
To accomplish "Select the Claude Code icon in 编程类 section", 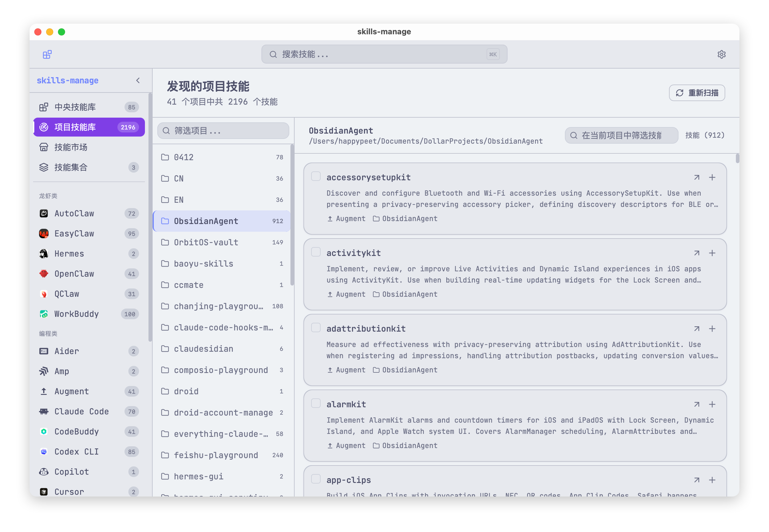I will [44, 411].
